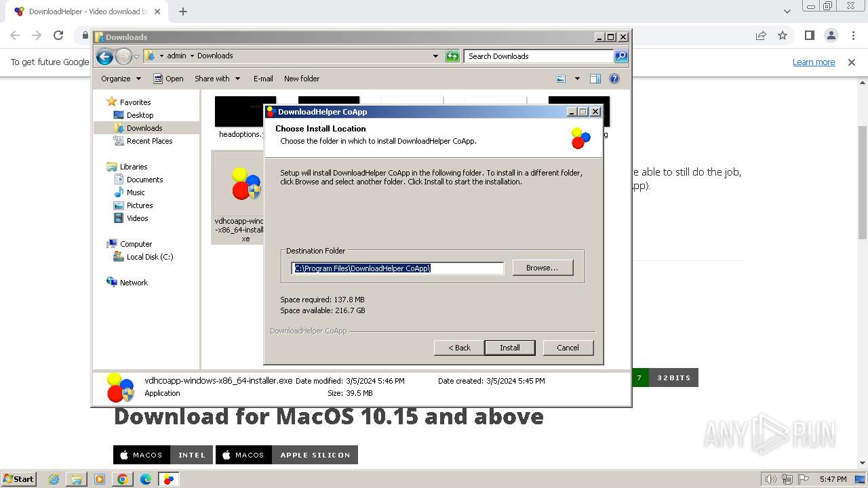This screenshot has width=868, height=488.
Task: Expand the address bar history dropdown
Action: point(435,56)
